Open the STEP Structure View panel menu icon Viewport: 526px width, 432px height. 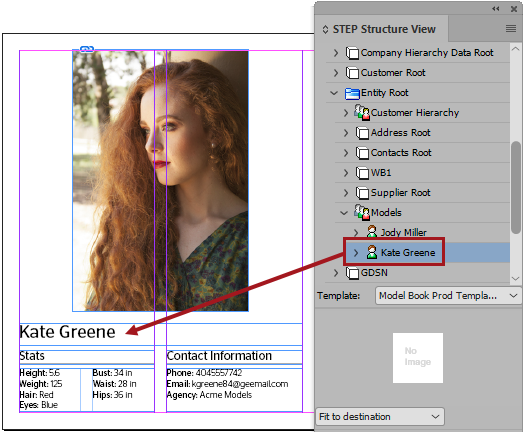(511, 29)
